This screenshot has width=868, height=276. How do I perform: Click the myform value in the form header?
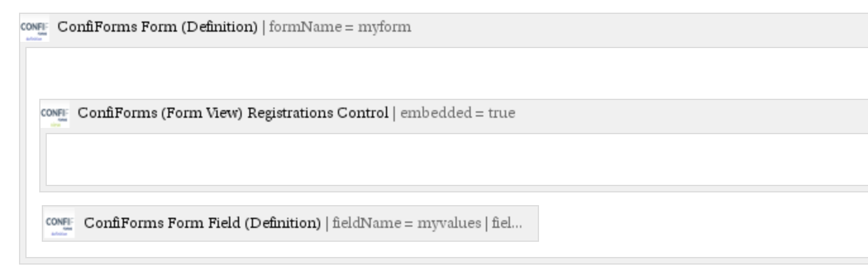[x=385, y=28]
